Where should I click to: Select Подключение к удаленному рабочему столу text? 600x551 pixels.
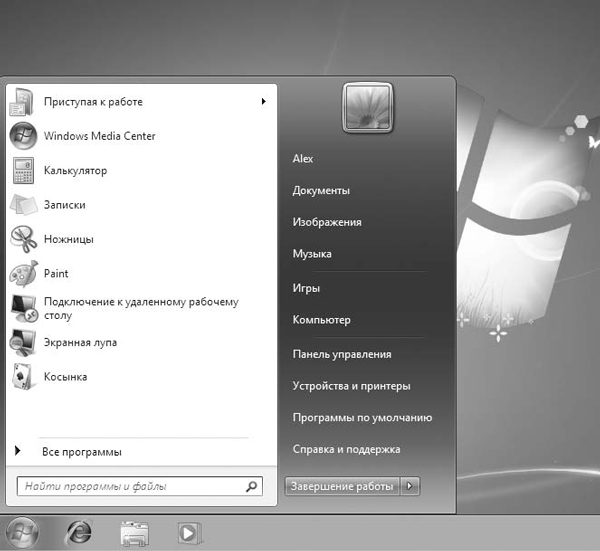point(141,308)
